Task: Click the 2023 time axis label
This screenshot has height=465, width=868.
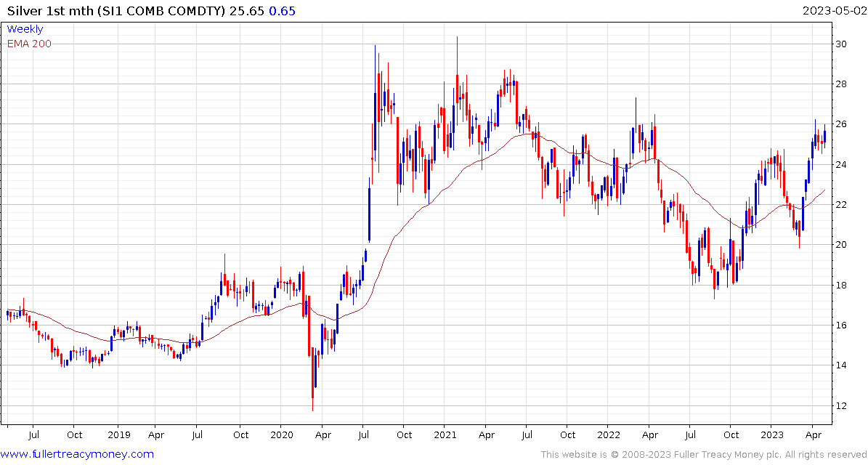Action: click(x=771, y=435)
